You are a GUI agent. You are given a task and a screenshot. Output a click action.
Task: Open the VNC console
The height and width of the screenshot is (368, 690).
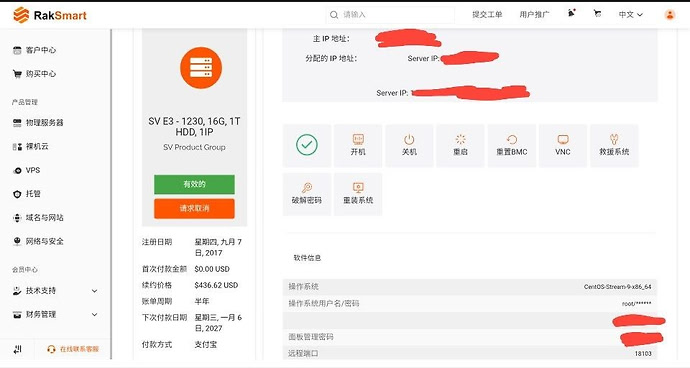[563, 145]
